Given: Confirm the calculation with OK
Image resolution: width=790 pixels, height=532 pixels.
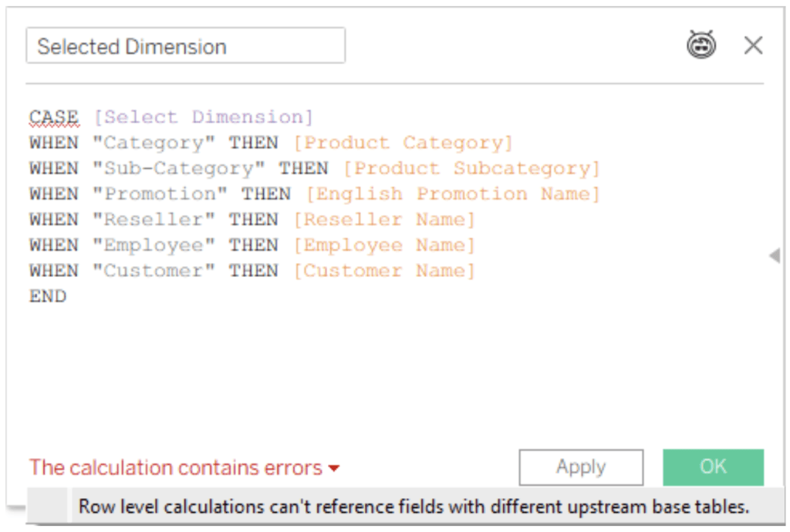Looking at the screenshot, I should [713, 466].
